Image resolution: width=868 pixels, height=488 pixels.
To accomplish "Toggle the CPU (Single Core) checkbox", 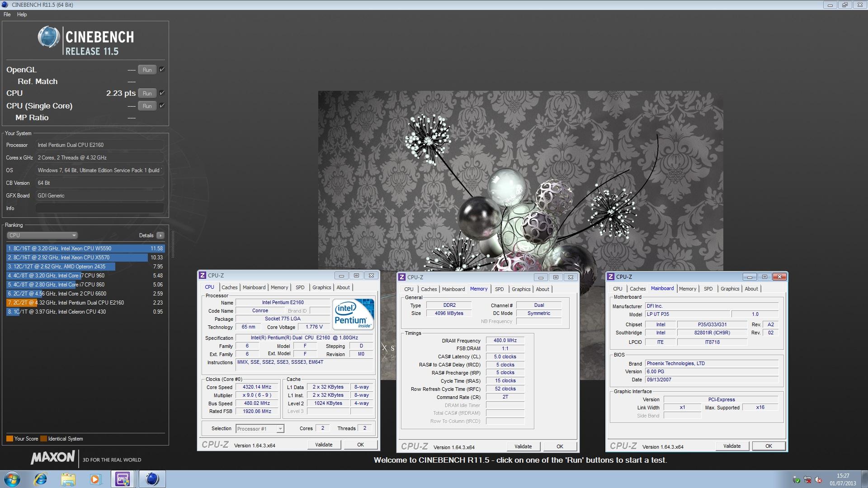I will (162, 105).
